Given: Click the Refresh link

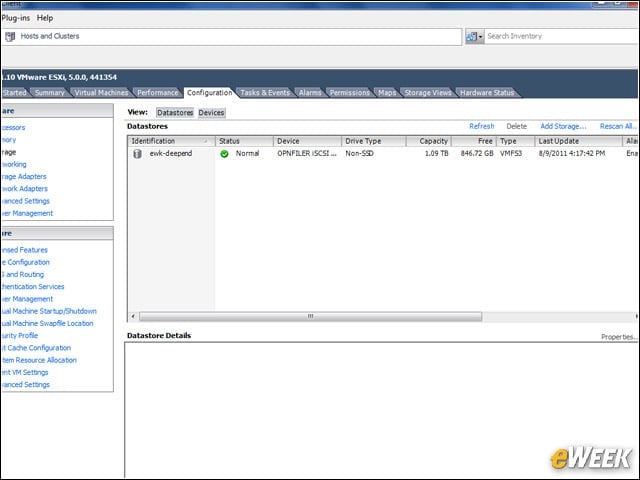Looking at the screenshot, I should (x=482, y=126).
